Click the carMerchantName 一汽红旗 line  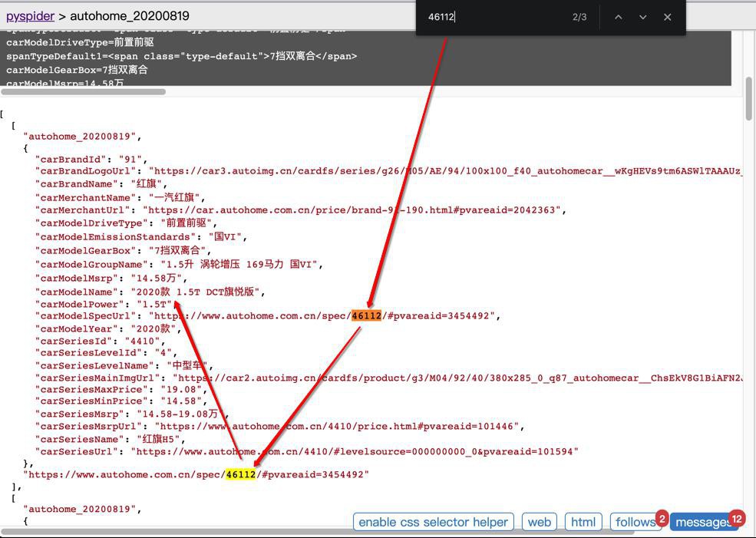click(120, 197)
